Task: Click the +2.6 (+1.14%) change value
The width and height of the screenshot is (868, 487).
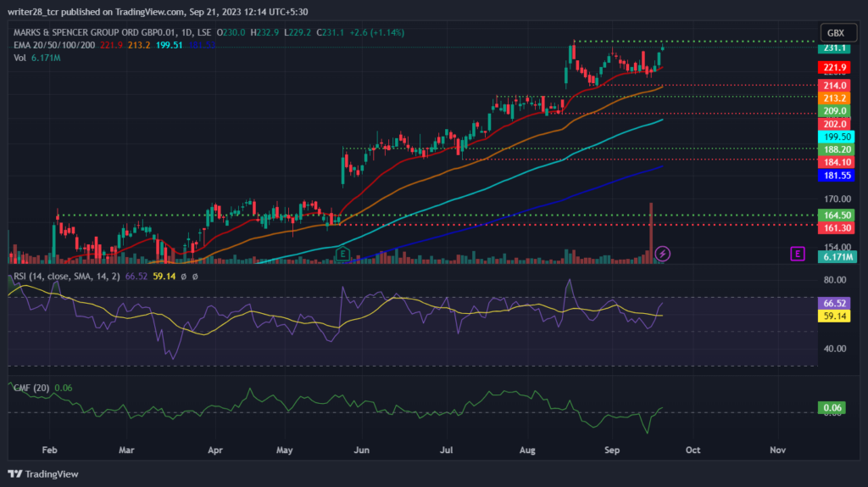Action: pyautogui.click(x=377, y=33)
